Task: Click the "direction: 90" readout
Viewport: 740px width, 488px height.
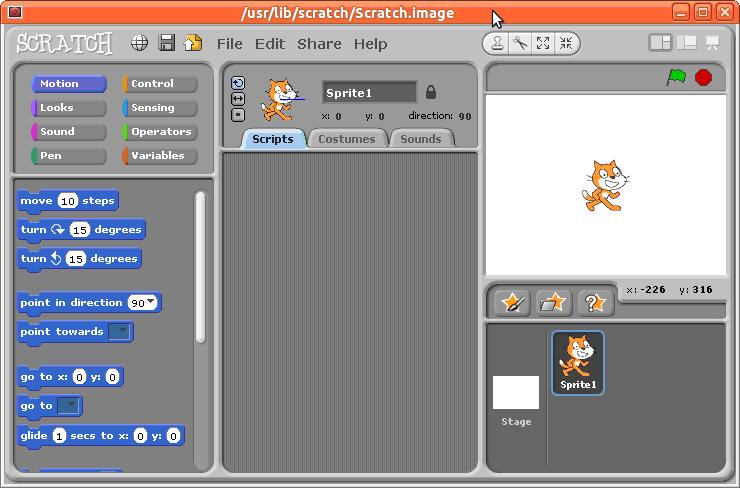Action: [x=440, y=116]
